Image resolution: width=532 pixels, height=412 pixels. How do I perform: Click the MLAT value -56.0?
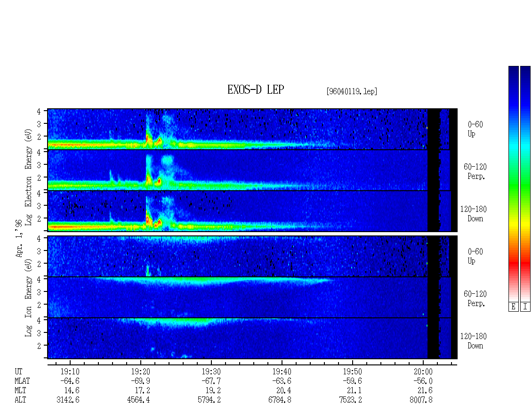(x=423, y=381)
